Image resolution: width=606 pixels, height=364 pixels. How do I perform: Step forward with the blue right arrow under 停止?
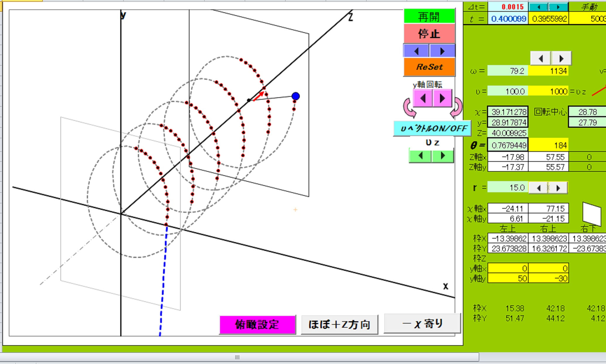click(x=442, y=51)
